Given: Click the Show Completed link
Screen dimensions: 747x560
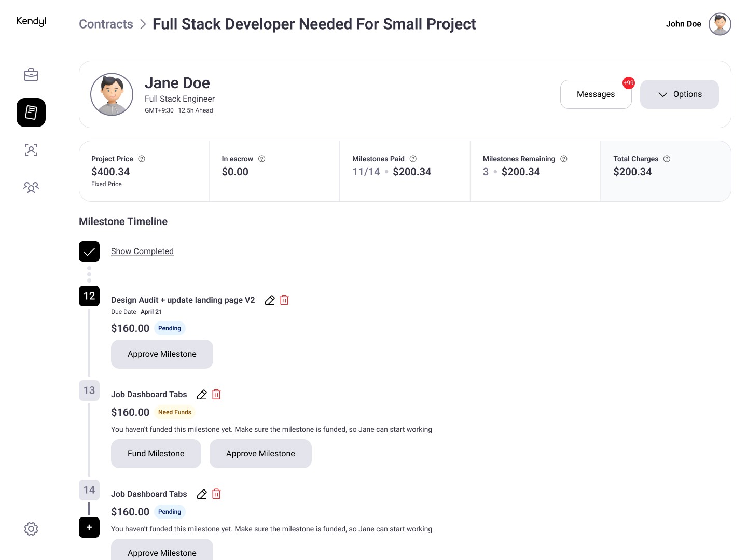Looking at the screenshot, I should (x=142, y=251).
